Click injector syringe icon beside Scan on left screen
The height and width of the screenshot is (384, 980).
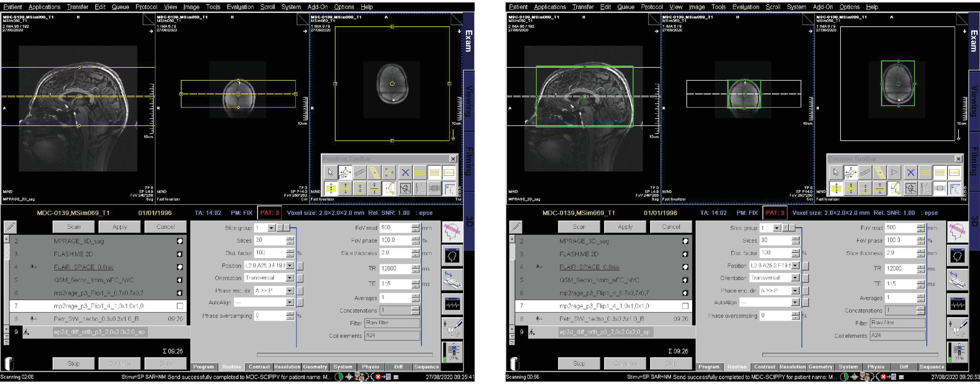click(x=10, y=227)
